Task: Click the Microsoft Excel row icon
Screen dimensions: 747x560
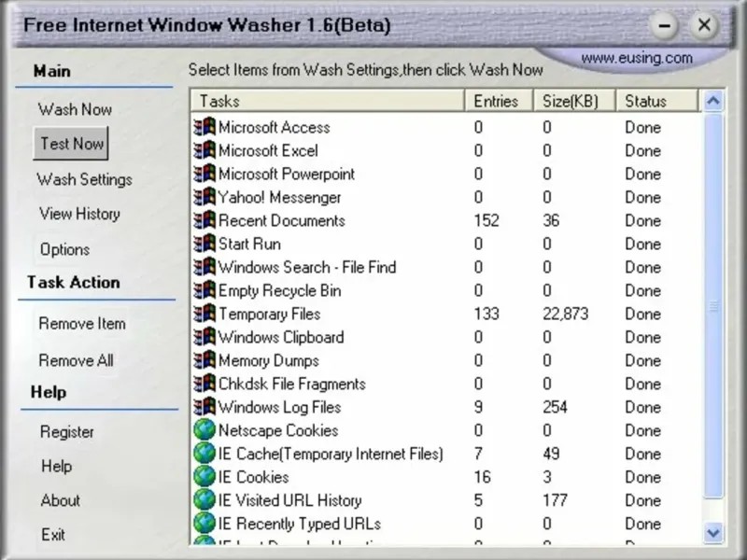Action: [204, 150]
